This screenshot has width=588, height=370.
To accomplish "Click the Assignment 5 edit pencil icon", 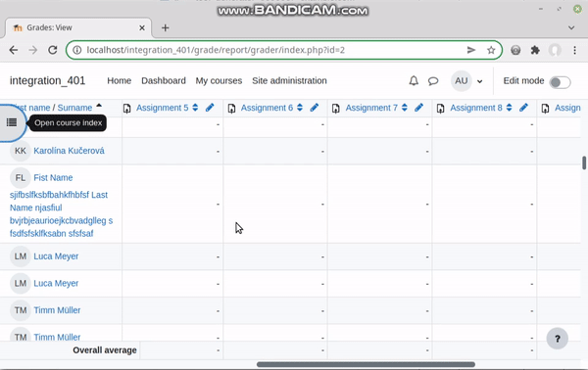I will click(x=210, y=108).
